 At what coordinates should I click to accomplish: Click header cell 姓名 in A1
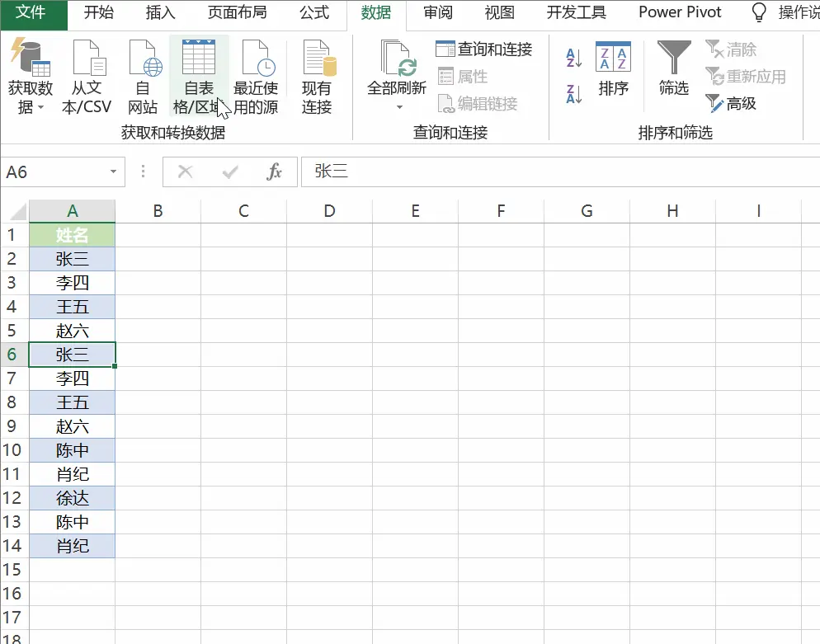[x=72, y=235]
